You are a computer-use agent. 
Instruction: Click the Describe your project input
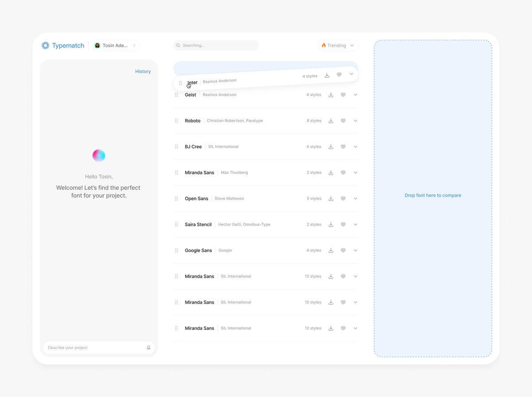(x=99, y=348)
